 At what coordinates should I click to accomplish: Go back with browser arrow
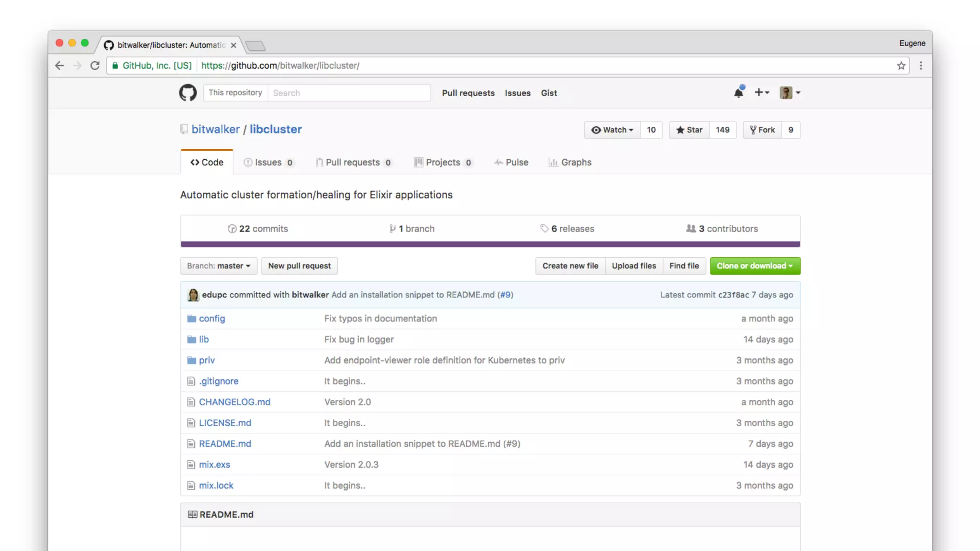point(59,66)
